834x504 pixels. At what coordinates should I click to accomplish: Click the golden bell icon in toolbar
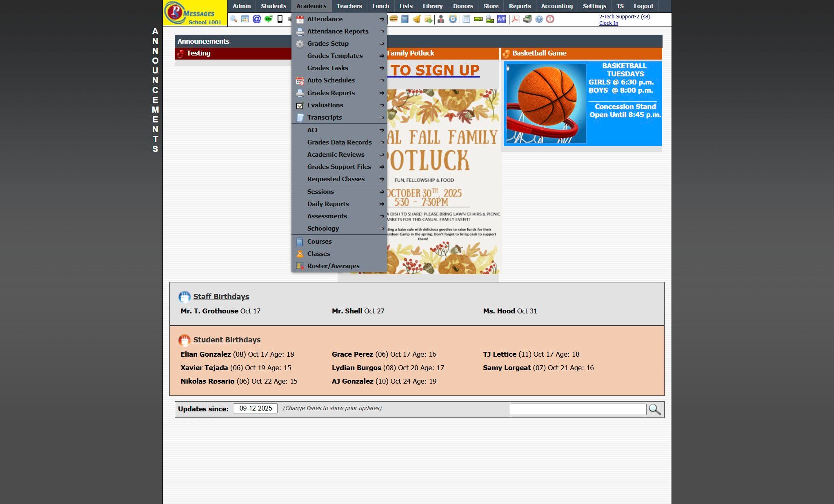416,19
